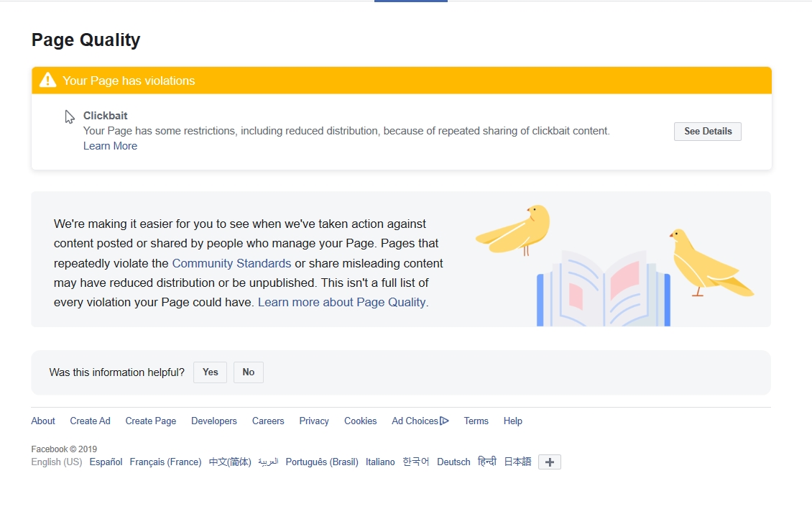Switch language to Arabic (العربية)
Screen dimensions: 812x527
268,462
